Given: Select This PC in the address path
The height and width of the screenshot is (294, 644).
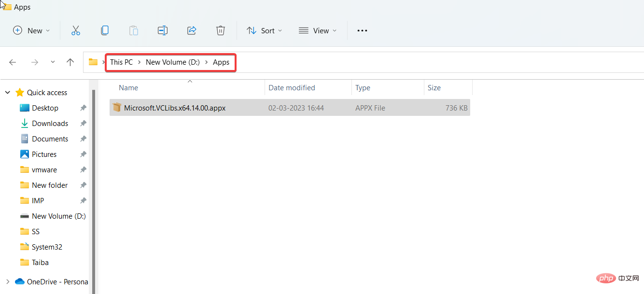Looking at the screenshot, I should pyautogui.click(x=121, y=62).
